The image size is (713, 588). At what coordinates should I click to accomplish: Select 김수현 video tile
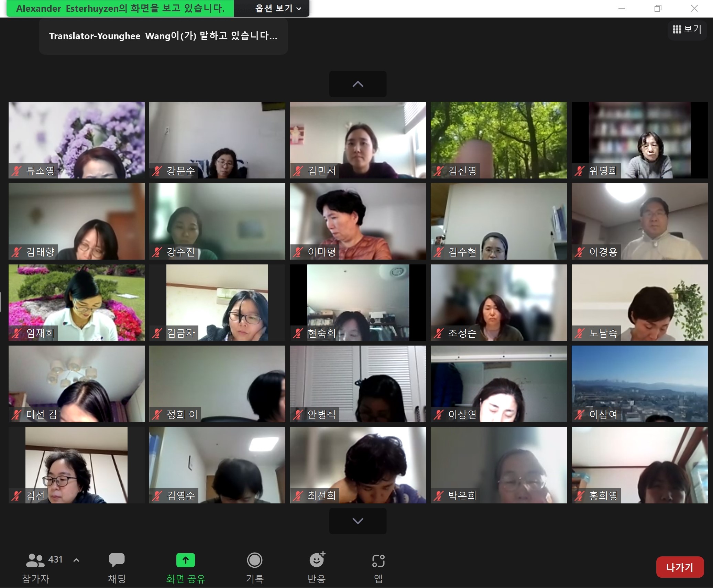click(x=499, y=221)
